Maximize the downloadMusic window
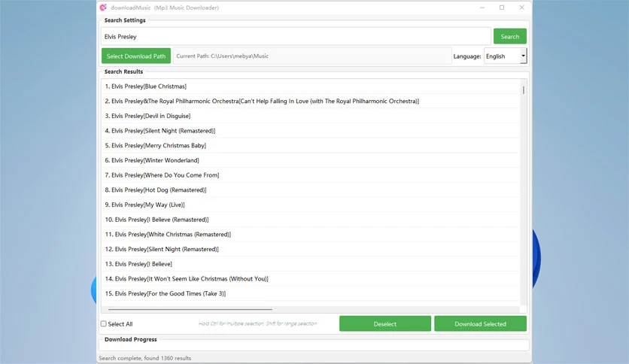This screenshot has width=629, height=364. pos(502,8)
